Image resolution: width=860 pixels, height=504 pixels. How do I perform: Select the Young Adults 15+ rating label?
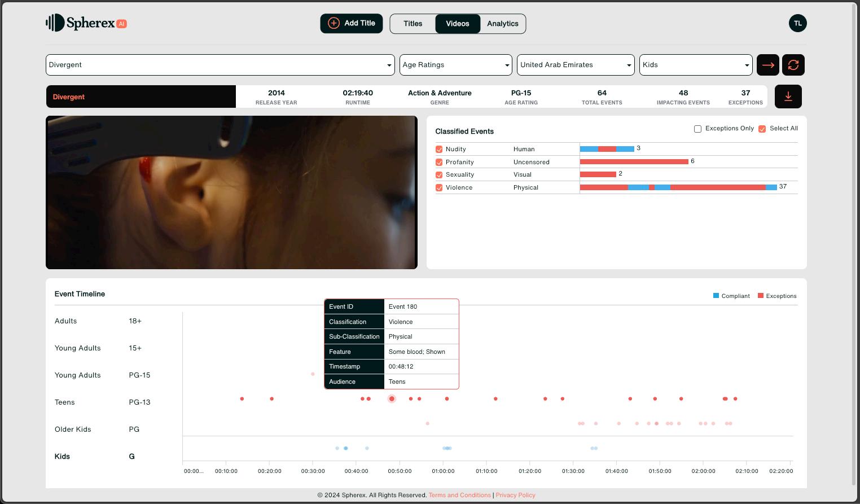tap(135, 348)
